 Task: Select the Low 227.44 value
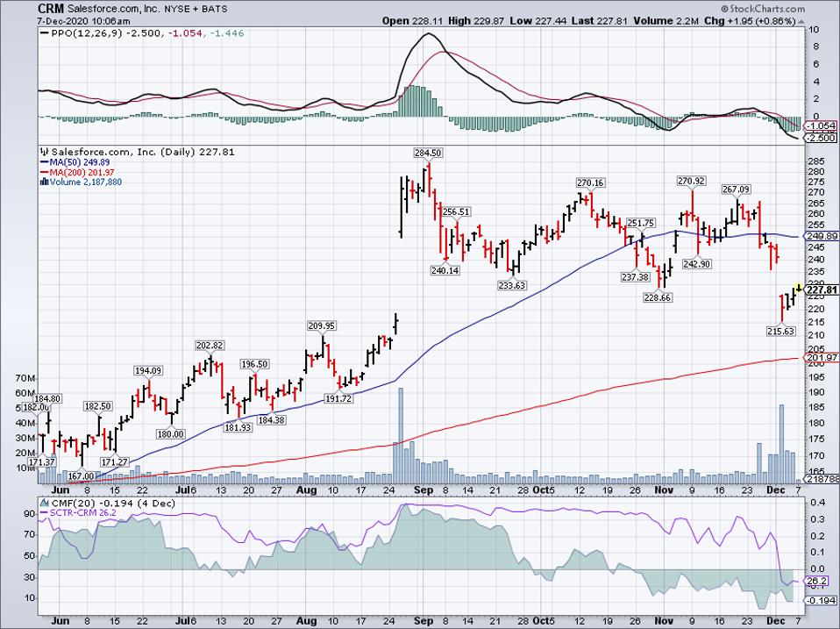point(537,21)
